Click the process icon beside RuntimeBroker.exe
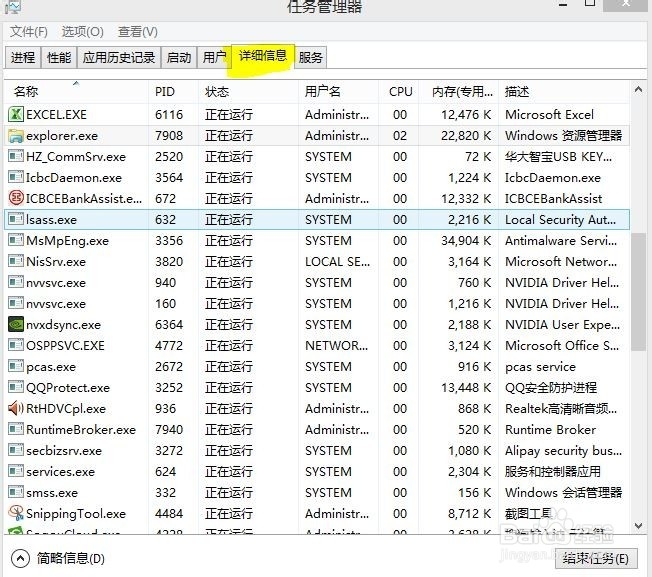This screenshot has height=577, width=652. 16,429
